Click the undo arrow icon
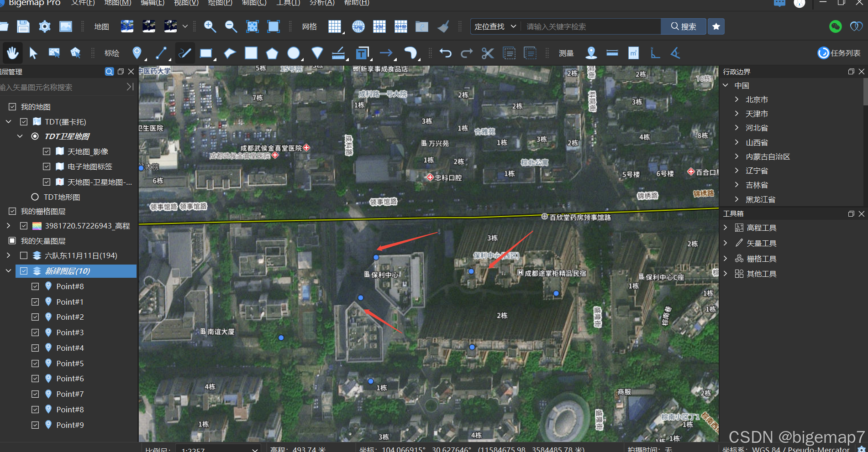The height and width of the screenshot is (452, 868). click(446, 53)
